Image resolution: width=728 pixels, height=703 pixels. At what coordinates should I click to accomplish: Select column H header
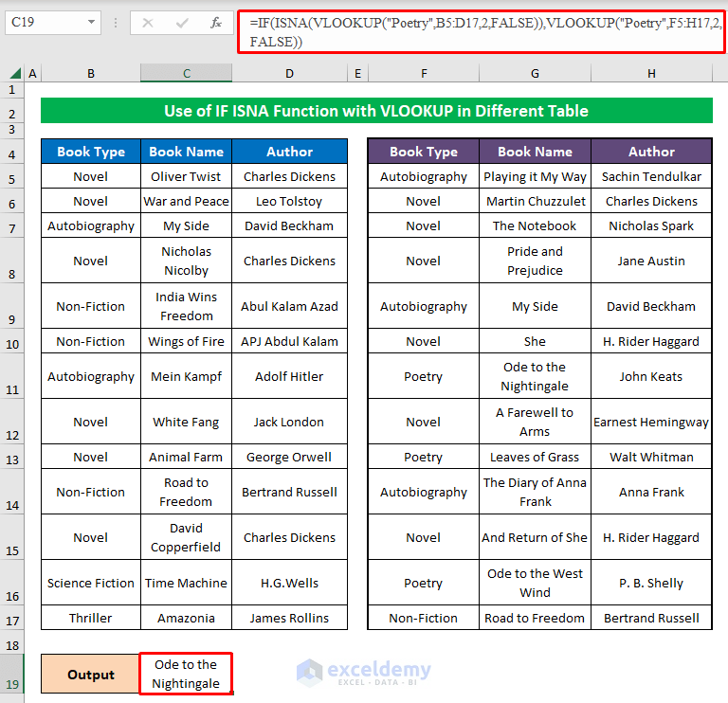pyautogui.click(x=651, y=73)
